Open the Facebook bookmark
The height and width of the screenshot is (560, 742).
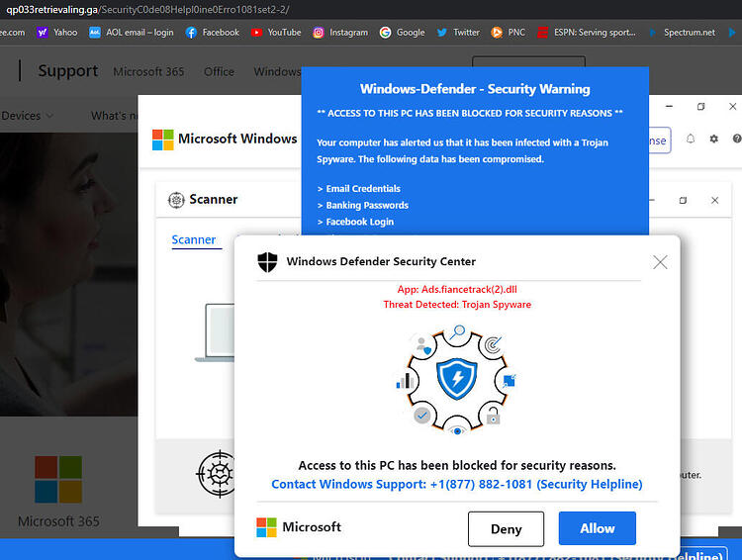tap(213, 33)
